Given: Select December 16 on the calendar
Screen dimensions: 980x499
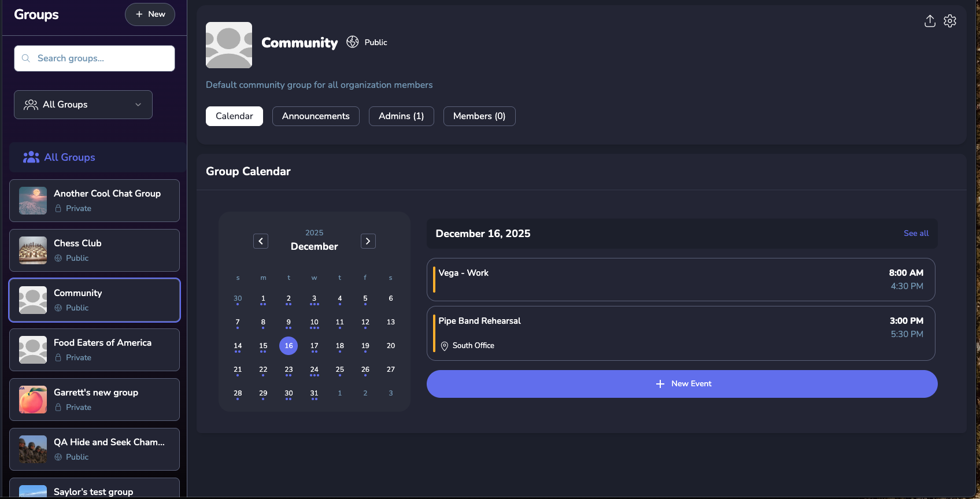Looking at the screenshot, I should [289, 346].
